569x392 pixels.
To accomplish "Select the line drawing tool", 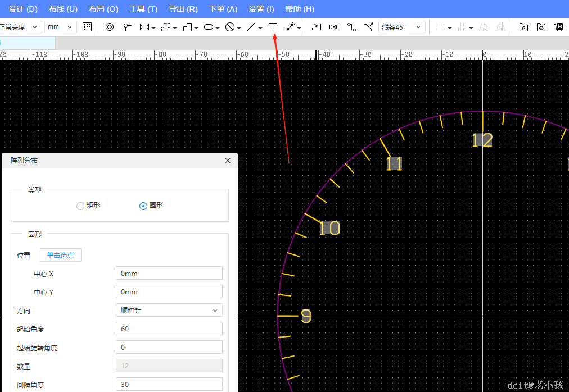I will tap(251, 27).
